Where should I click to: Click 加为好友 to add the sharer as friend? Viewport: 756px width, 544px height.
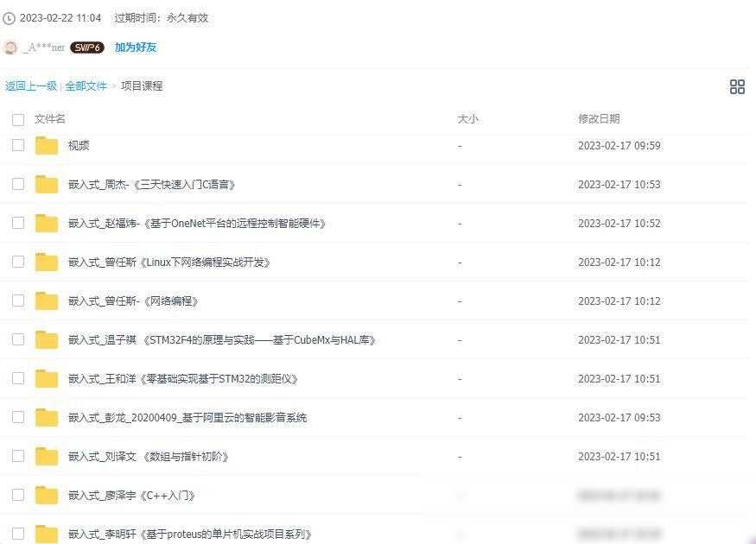(x=136, y=47)
